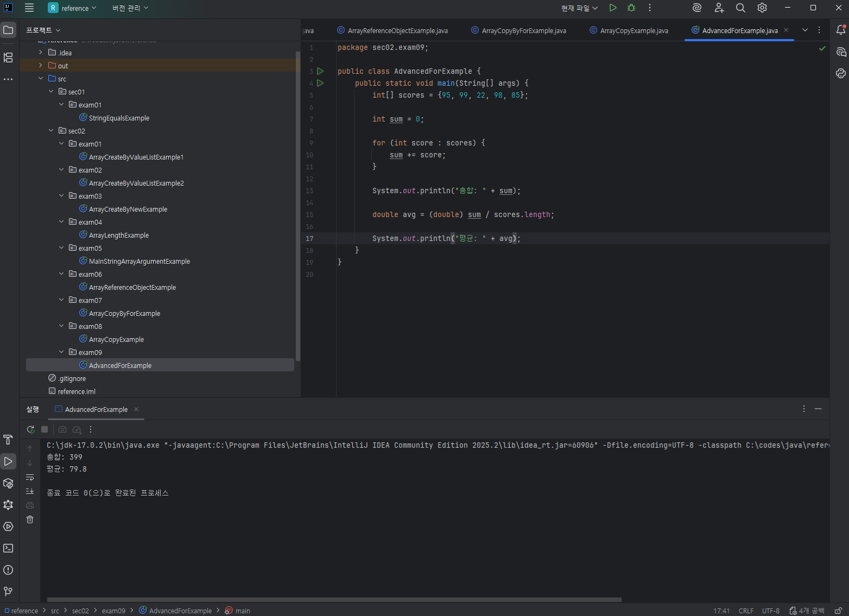Expand the out folder
Screen dimensions: 849x616
click(x=41, y=66)
